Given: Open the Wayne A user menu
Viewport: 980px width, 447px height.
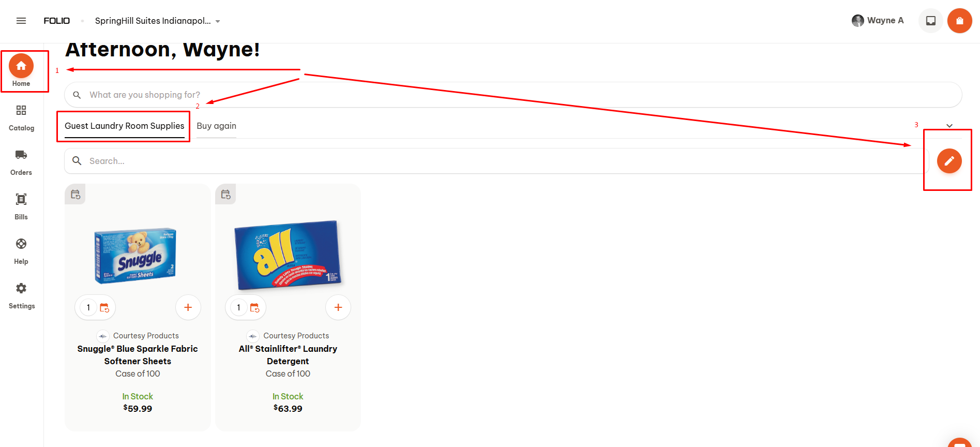Looking at the screenshot, I should point(878,21).
